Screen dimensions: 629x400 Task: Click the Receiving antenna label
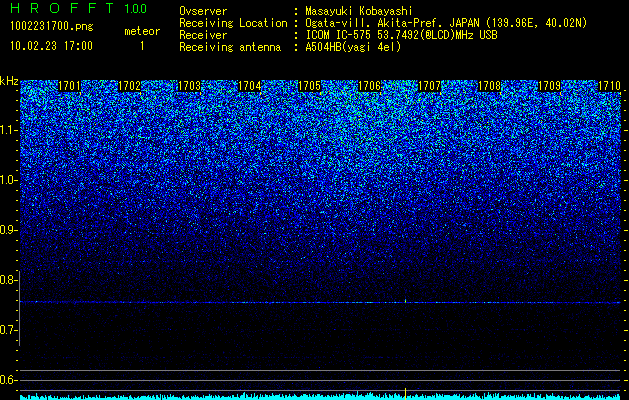[x=230, y=47]
